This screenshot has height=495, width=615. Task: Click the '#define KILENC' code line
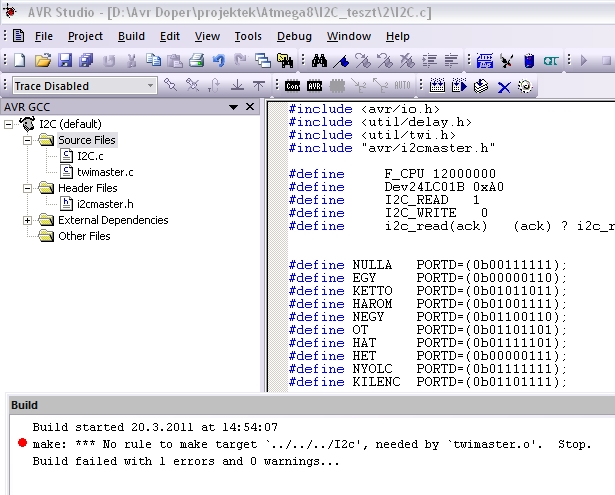click(428, 382)
